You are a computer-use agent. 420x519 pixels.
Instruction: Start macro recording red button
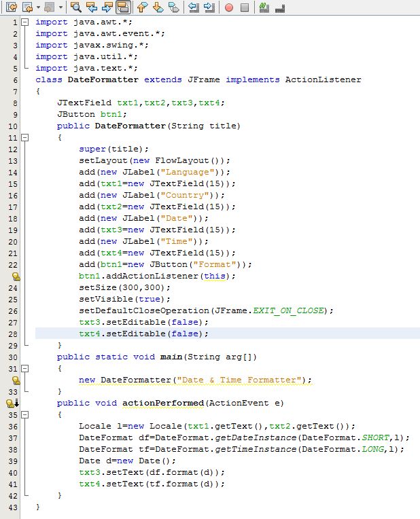coord(228,7)
